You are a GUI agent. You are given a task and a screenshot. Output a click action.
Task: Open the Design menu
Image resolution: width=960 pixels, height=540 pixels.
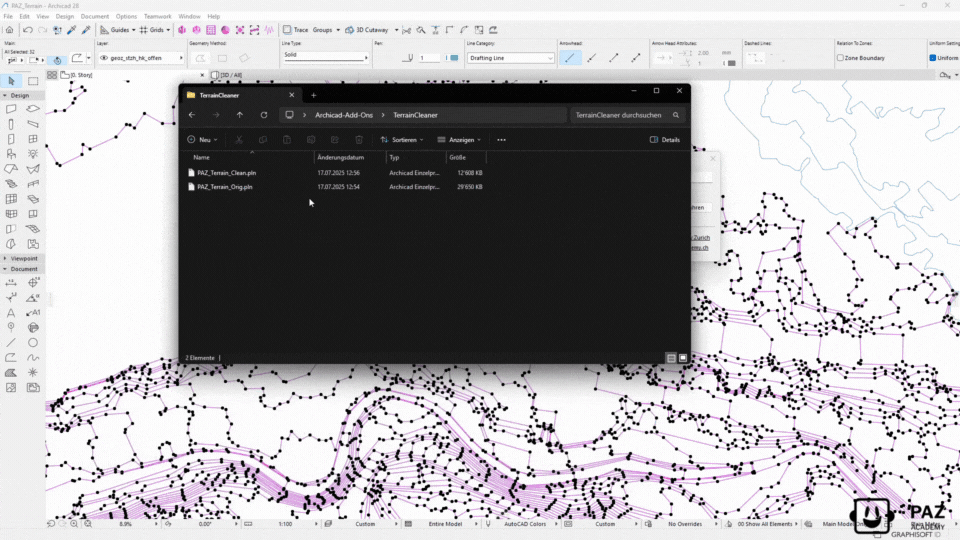(x=64, y=17)
